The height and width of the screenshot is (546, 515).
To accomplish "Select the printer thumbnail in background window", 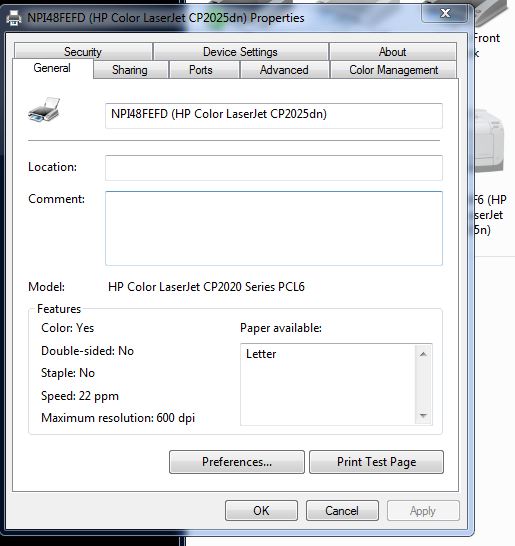I will pos(490,141).
